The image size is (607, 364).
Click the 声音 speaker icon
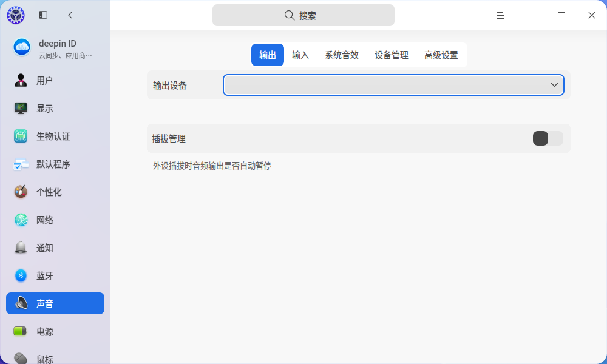click(21, 304)
